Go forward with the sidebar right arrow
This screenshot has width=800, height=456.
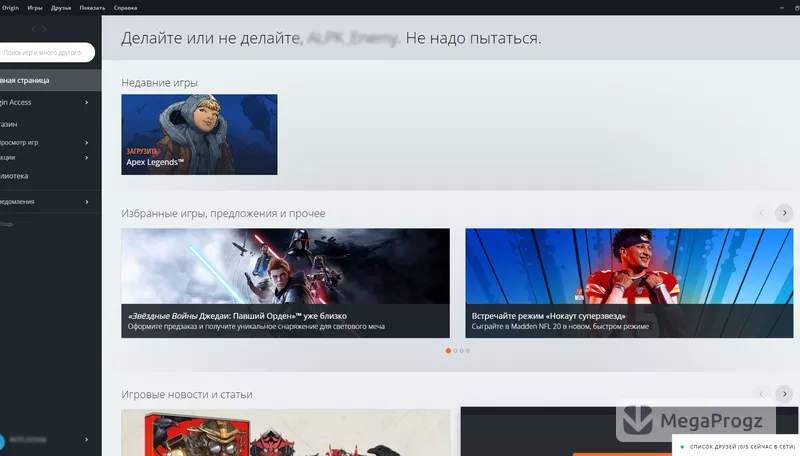coord(44,29)
